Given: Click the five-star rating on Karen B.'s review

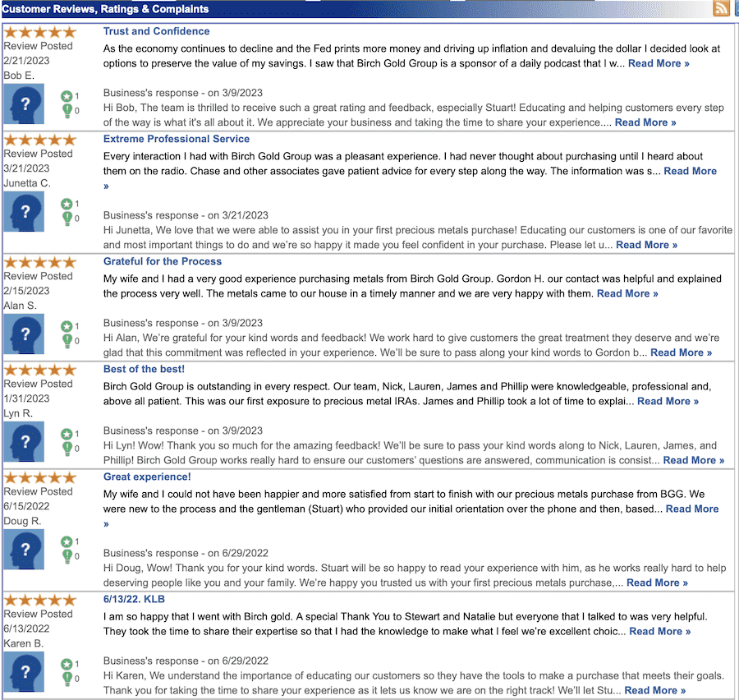Looking at the screenshot, I should click(x=40, y=600).
